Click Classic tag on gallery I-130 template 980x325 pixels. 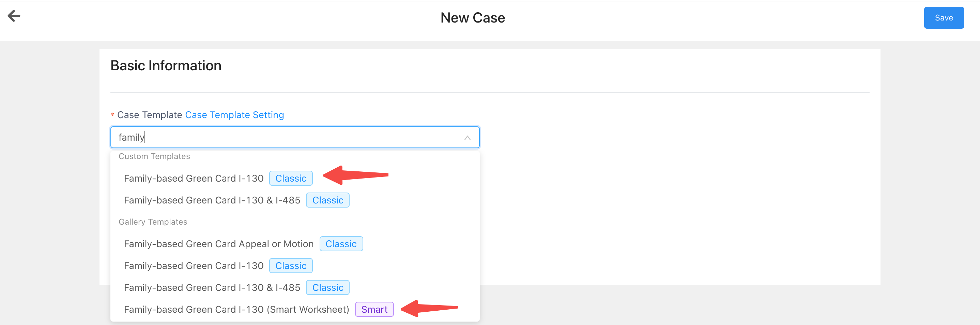[291, 266]
